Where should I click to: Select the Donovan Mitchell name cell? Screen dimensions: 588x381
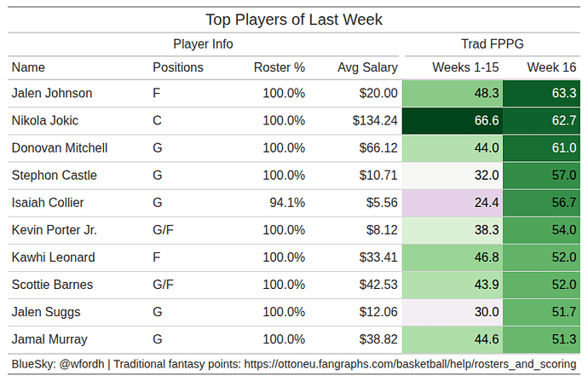pyautogui.click(x=60, y=148)
